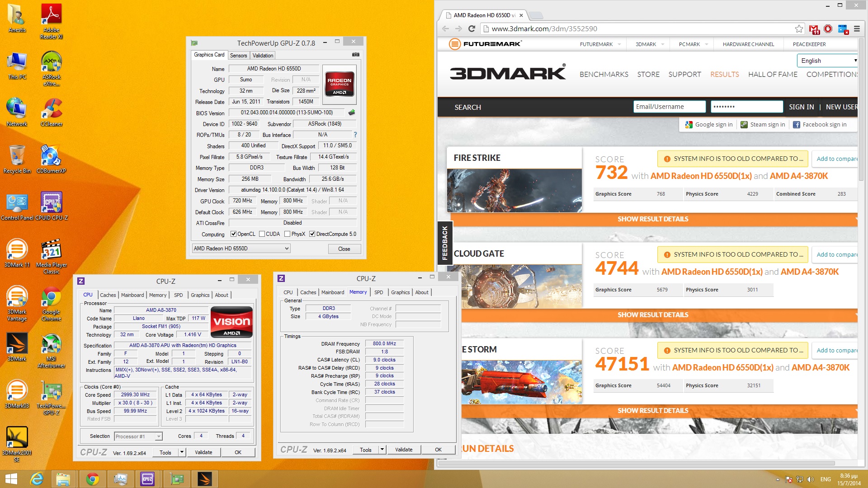Open the HALL OF FAME page link

tap(773, 74)
